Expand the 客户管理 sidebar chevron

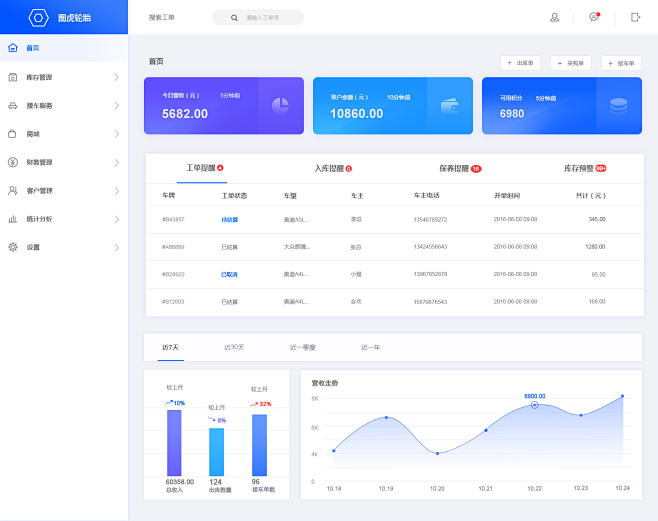pyautogui.click(x=117, y=191)
